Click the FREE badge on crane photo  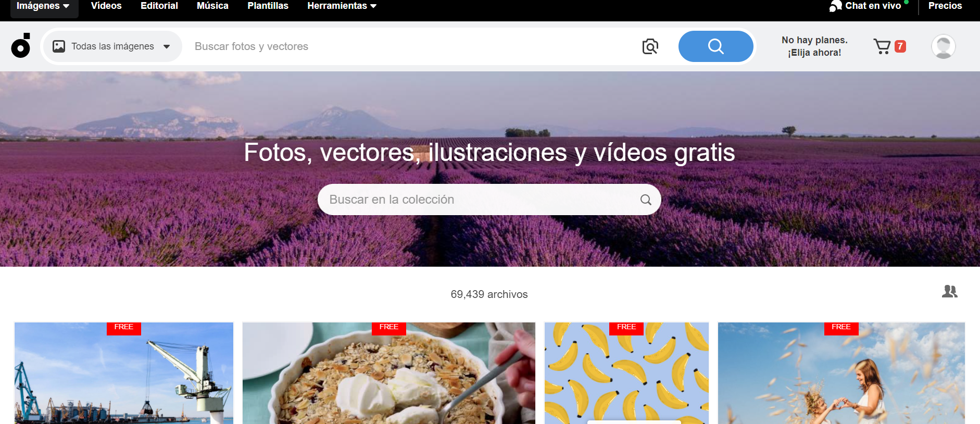(124, 328)
